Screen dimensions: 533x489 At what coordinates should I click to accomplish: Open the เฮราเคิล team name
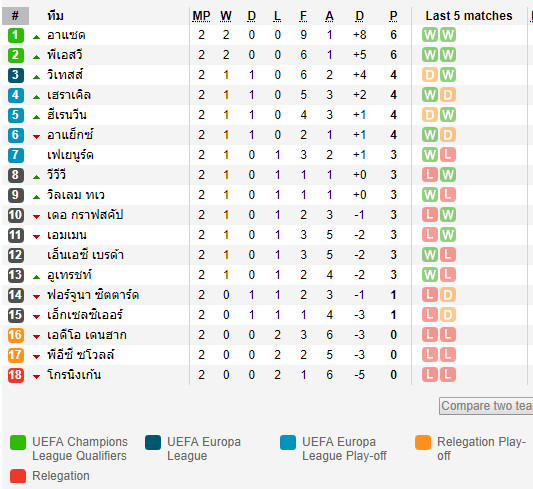(x=69, y=95)
